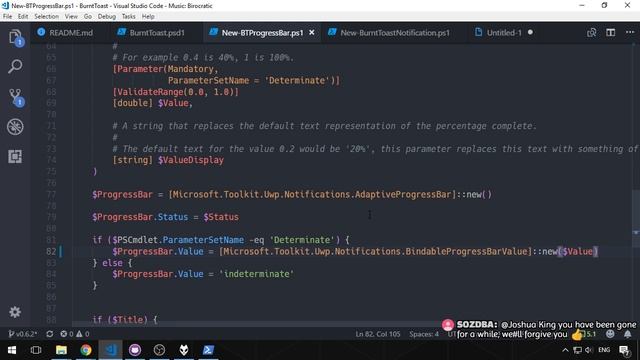Open the purple app icon on taskbar
Image resolution: width=640 pixels, height=360 pixels.
(135, 350)
